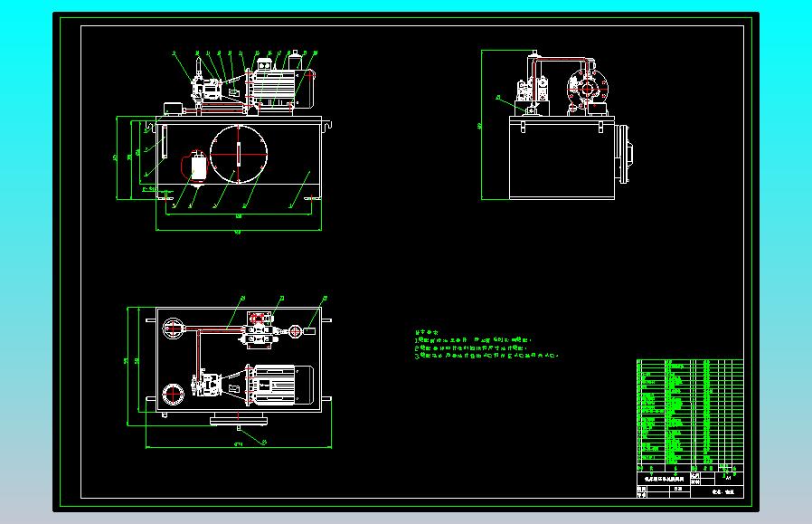Click the upper round filler cap in plan view
This screenshot has height=524, width=812.
pyautogui.click(x=173, y=329)
